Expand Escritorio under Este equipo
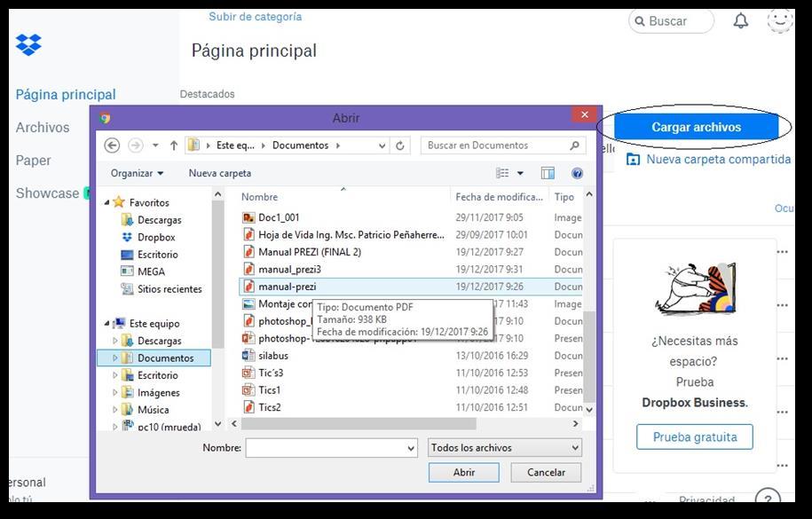Screen dimensions: 812x519 115,375
